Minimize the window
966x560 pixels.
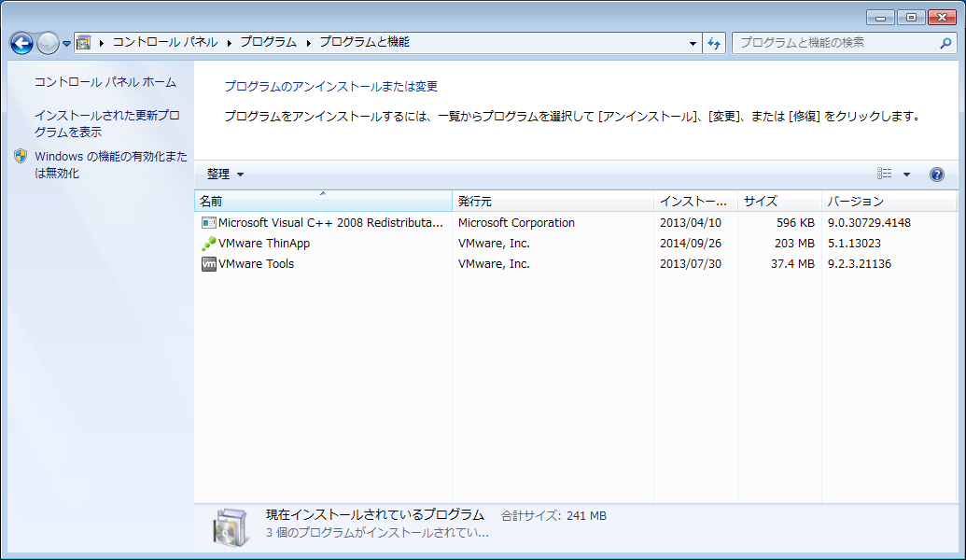tap(880, 18)
